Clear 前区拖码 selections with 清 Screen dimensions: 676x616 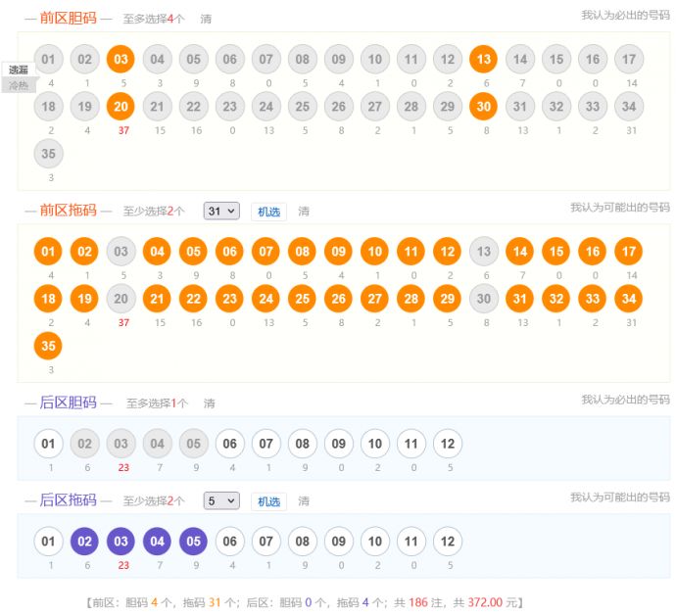304,212
